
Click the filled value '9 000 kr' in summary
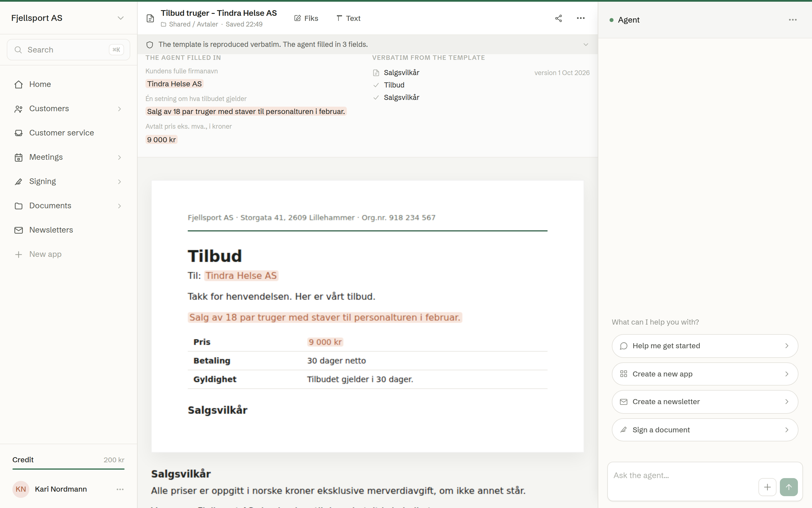[x=161, y=140]
